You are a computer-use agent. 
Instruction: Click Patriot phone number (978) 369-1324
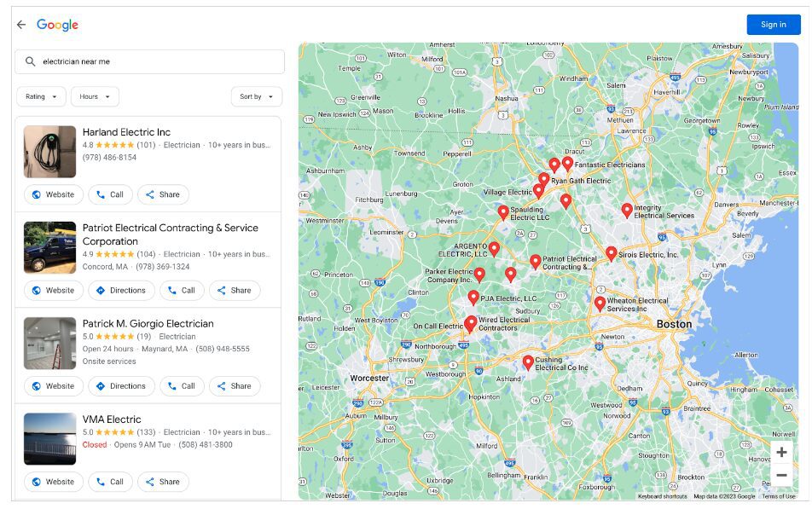click(x=163, y=267)
